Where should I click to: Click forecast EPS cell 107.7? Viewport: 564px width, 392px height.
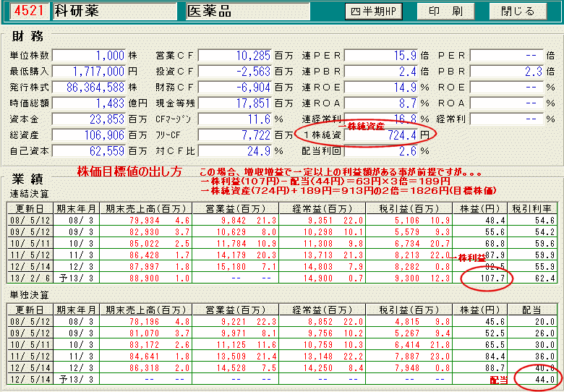click(480, 278)
